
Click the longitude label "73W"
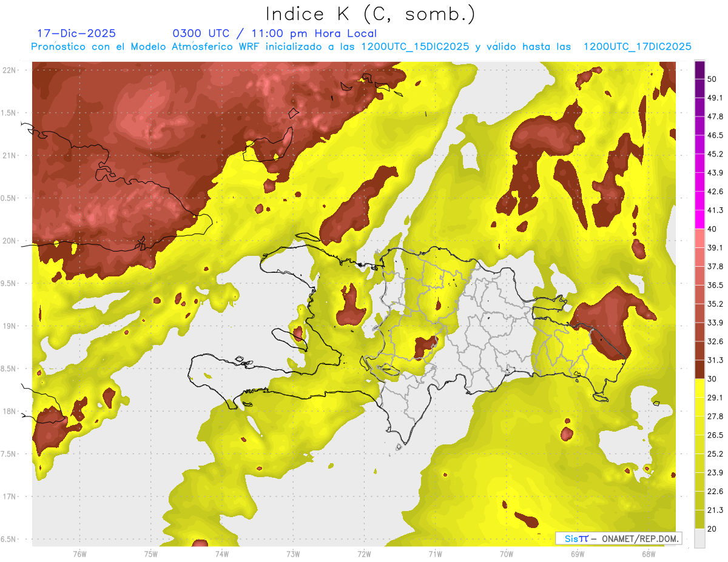coord(293,554)
